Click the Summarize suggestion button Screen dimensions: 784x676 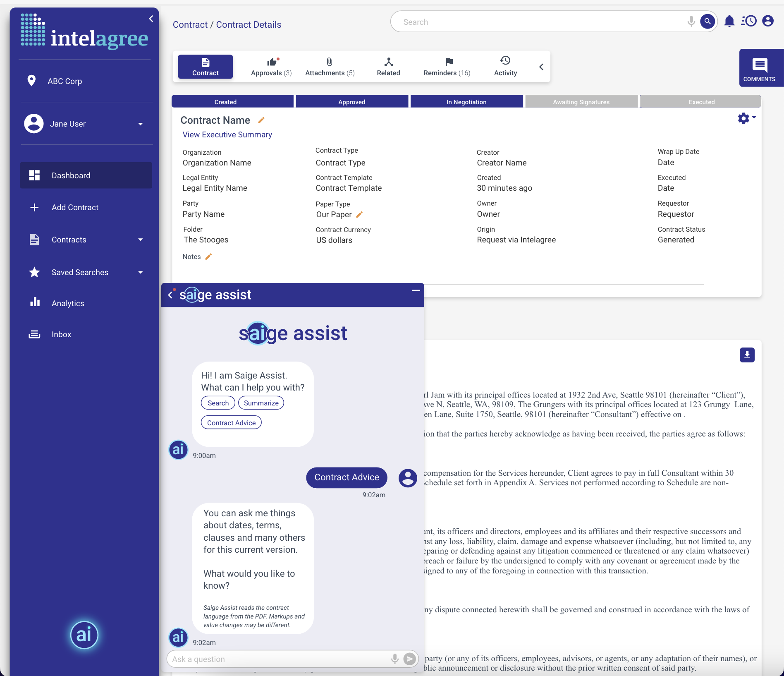click(261, 403)
